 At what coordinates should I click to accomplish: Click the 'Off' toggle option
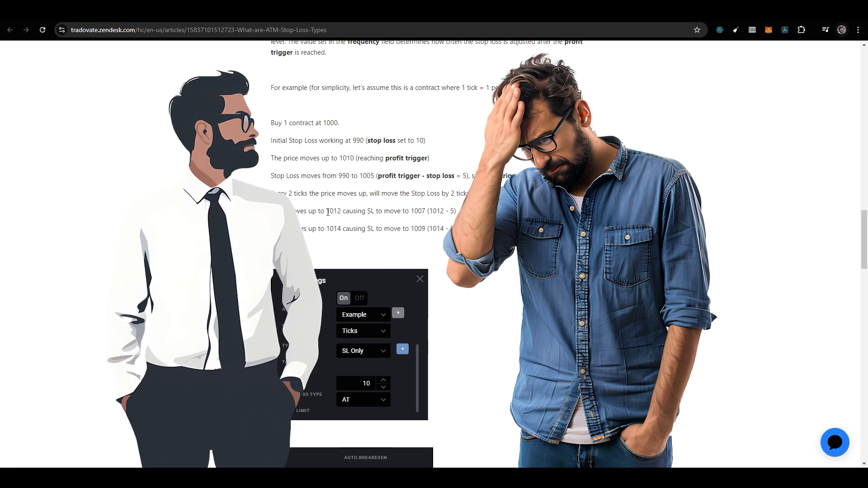[359, 297]
